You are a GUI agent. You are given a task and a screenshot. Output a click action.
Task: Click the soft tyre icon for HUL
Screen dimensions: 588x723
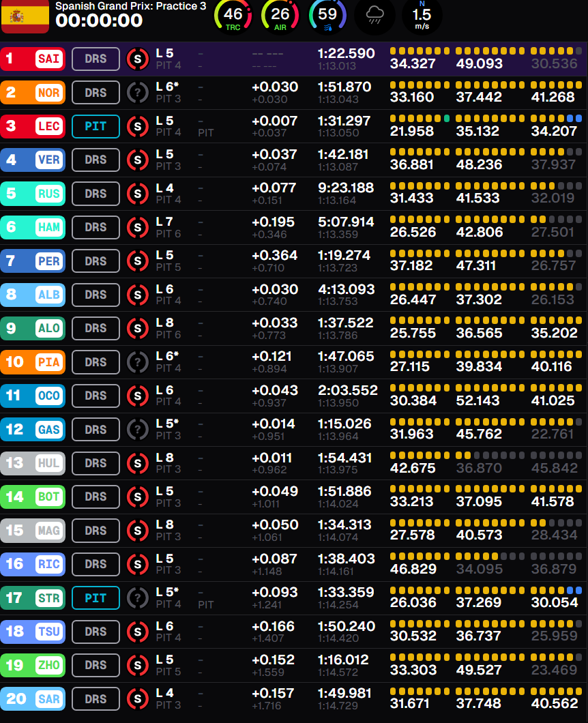pos(137,463)
